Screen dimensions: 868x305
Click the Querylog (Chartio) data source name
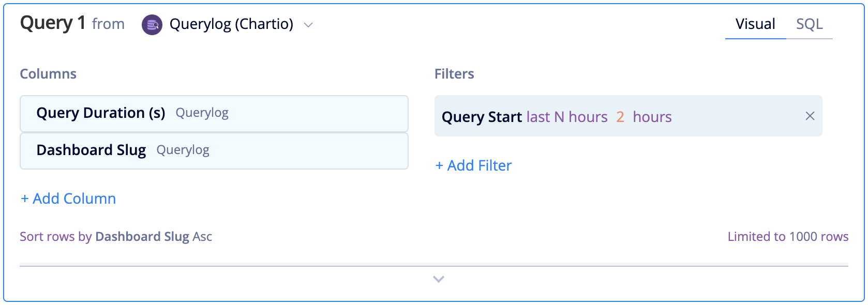231,24
